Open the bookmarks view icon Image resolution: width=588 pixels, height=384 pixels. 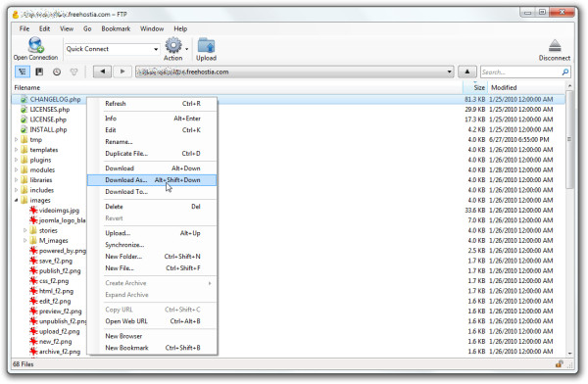click(x=39, y=72)
